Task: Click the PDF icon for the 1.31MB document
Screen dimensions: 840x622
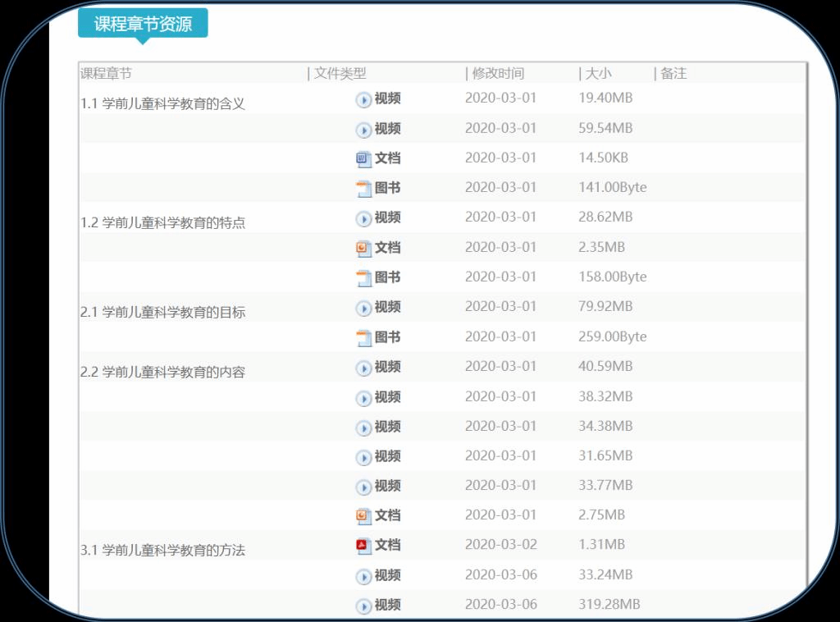Action: pyautogui.click(x=363, y=546)
